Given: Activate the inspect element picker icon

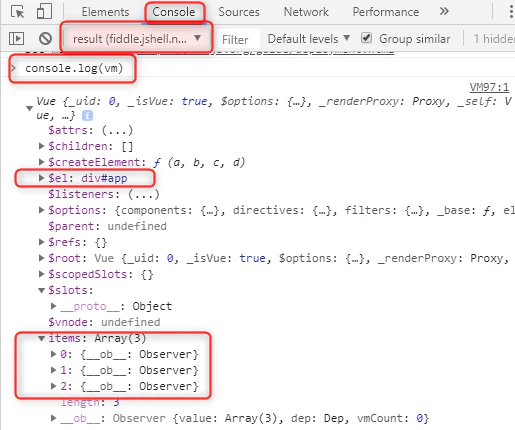Looking at the screenshot, I should click(x=17, y=12).
